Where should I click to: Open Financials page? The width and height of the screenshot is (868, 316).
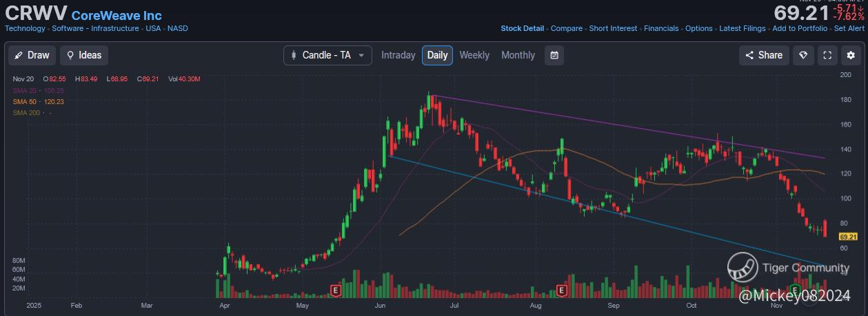point(661,29)
